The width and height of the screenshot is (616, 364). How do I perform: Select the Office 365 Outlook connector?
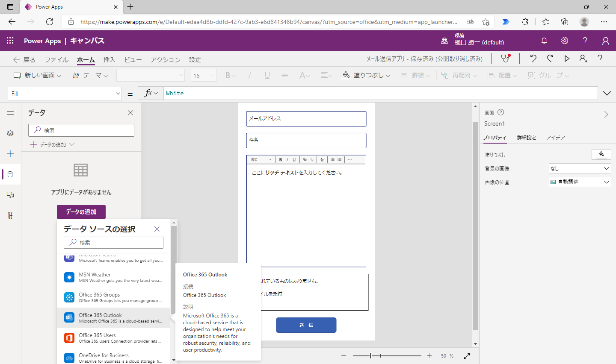click(113, 317)
